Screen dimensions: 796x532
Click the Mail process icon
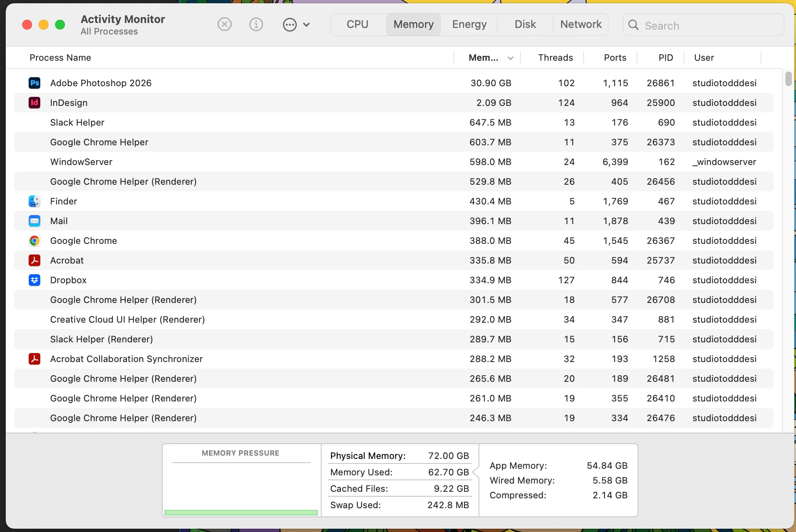point(35,221)
